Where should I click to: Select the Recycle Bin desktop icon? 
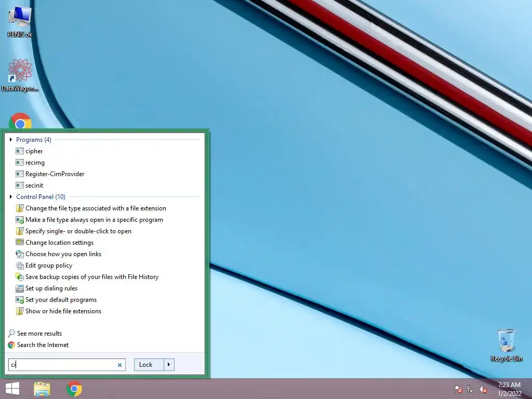(x=506, y=345)
